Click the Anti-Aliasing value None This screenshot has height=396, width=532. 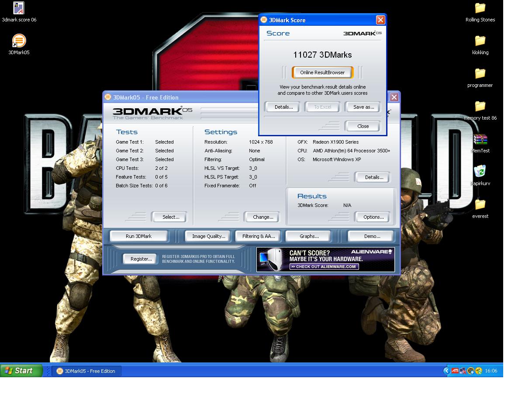click(254, 151)
